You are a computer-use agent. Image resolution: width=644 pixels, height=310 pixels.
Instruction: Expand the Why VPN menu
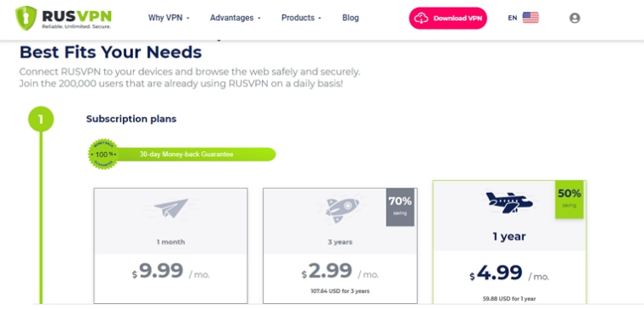(x=169, y=18)
